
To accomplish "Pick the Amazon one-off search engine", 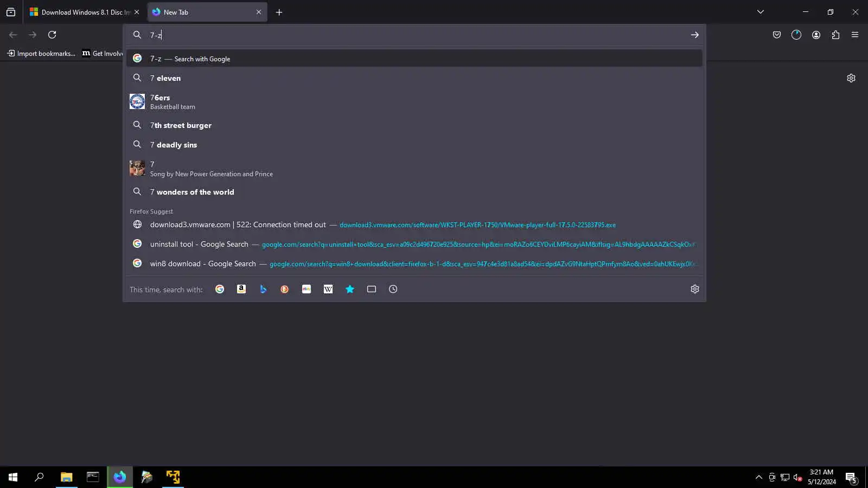I will tap(241, 289).
